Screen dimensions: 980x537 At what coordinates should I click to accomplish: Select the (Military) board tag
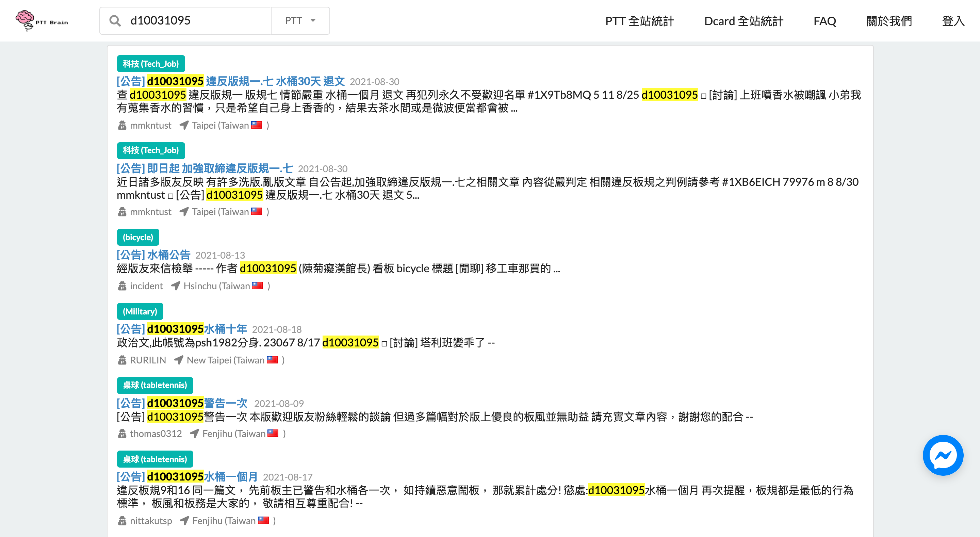coord(140,311)
